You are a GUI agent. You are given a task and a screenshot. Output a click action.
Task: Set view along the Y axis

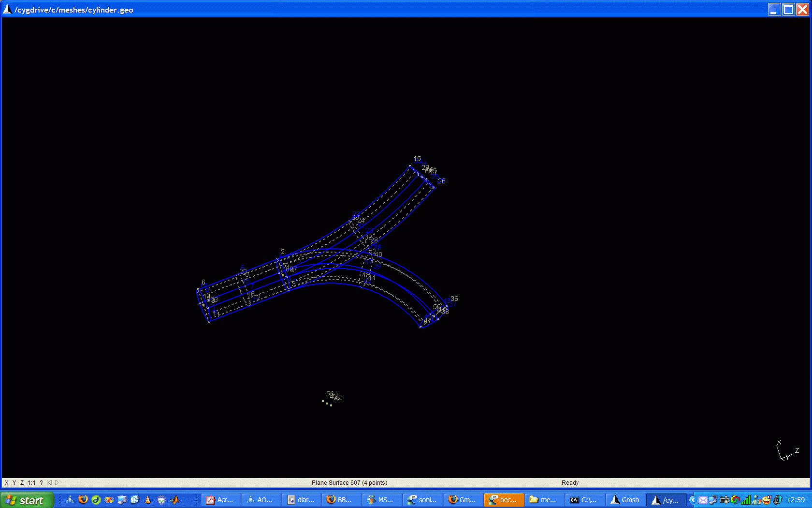pyautogui.click(x=14, y=483)
